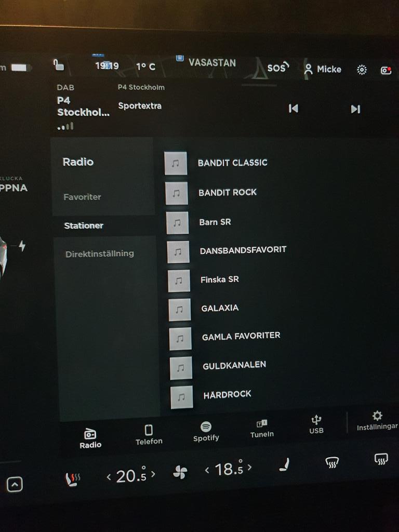
Task: Increase passenger temperature from 18.5
Action: pyautogui.click(x=250, y=467)
